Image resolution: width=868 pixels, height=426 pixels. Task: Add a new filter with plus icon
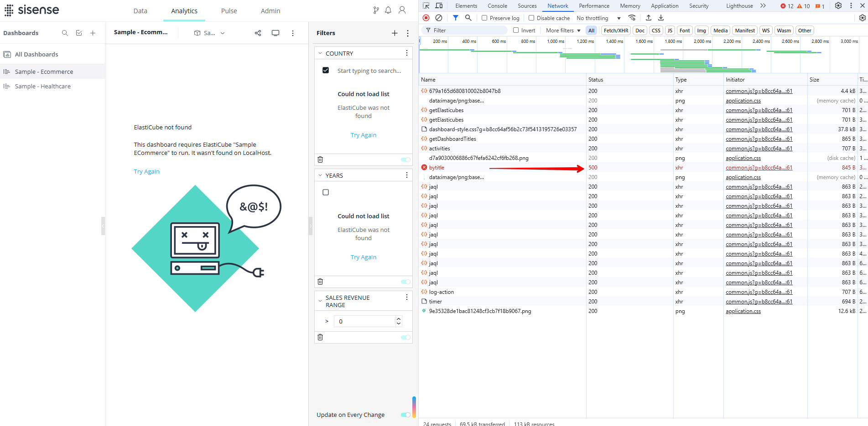tap(395, 33)
